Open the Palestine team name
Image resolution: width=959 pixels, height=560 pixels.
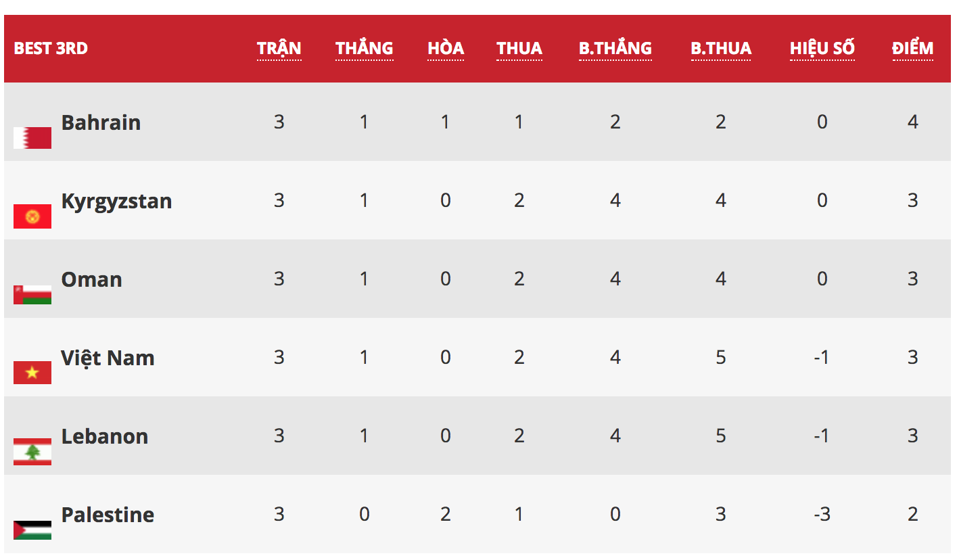108,515
